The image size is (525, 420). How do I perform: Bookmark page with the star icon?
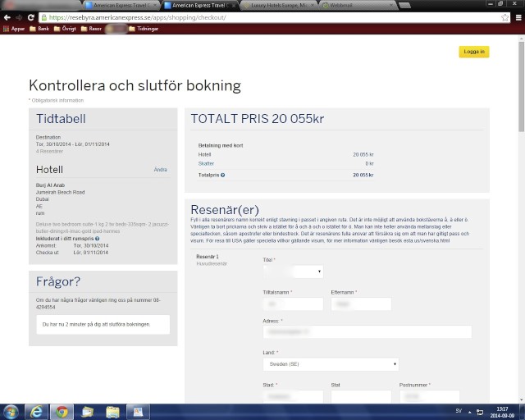point(504,16)
